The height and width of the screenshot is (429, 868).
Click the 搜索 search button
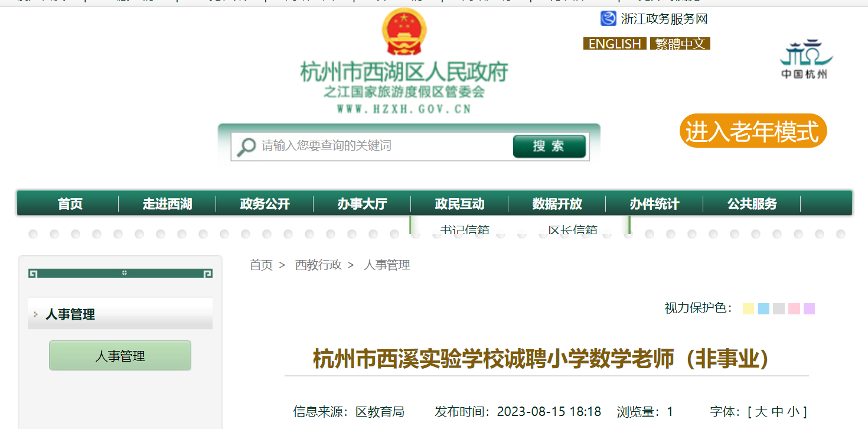(x=549, y=147)
